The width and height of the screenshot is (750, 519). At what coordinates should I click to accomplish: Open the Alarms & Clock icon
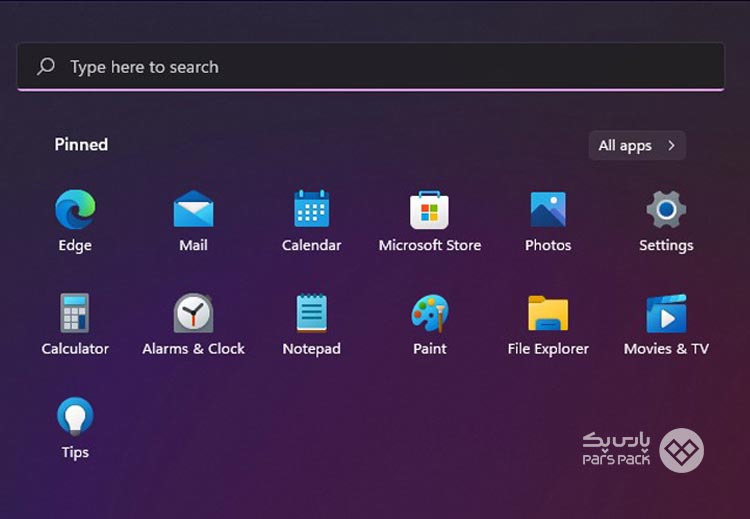pyautogui.click(x=193, y=313)
